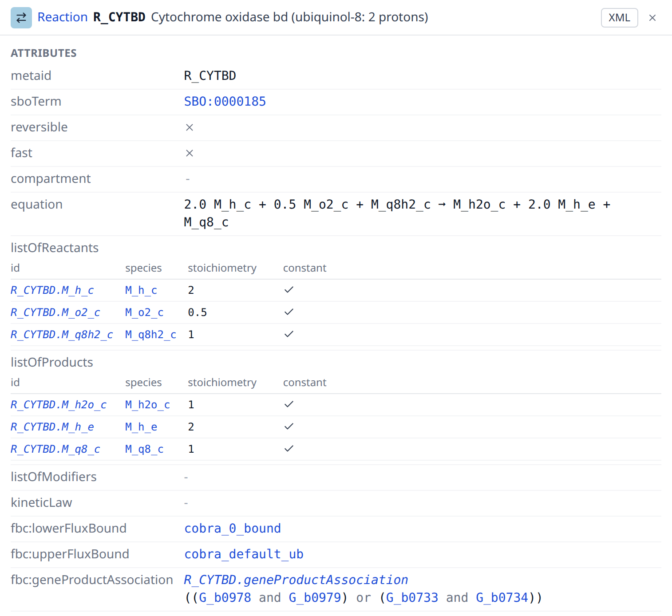Viewport: 672px width, 616px height.
Task: Follow gene product link G_b0979
Action: (x=315, y=598)
